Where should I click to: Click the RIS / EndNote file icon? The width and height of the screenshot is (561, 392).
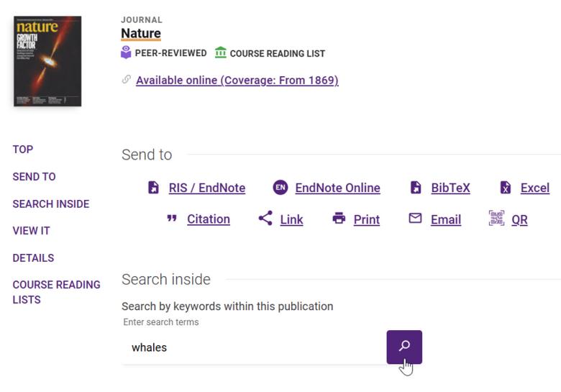click(x=153, y=188)
